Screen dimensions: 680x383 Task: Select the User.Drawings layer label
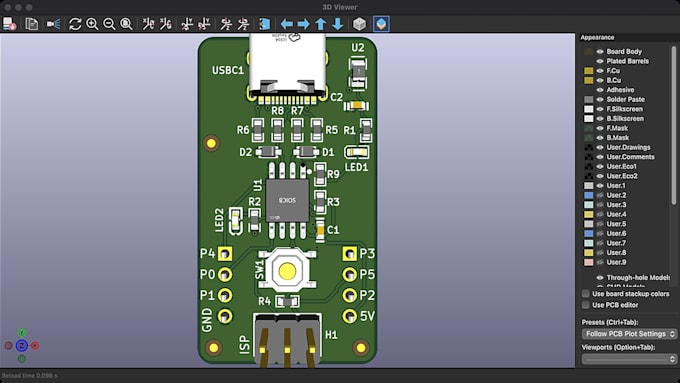point(628,147)
